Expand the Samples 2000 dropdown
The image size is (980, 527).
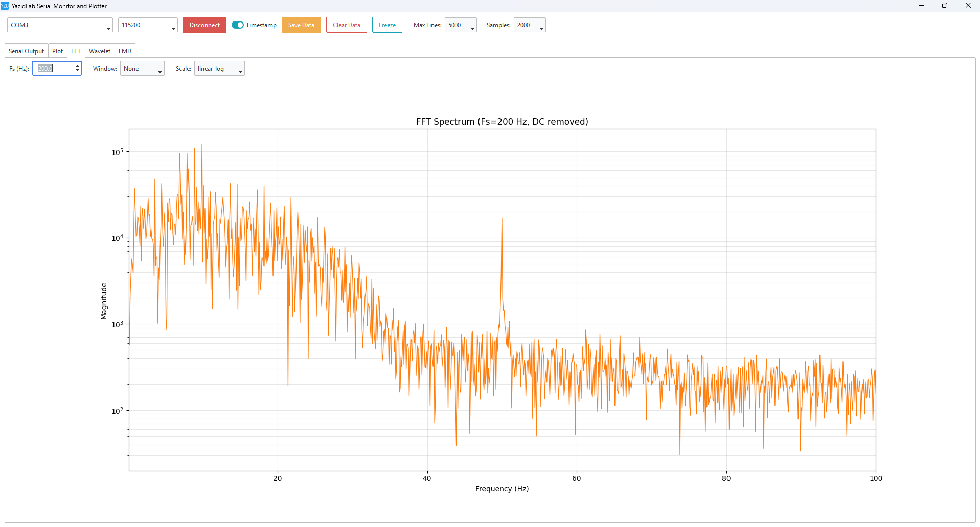[530, 25]
